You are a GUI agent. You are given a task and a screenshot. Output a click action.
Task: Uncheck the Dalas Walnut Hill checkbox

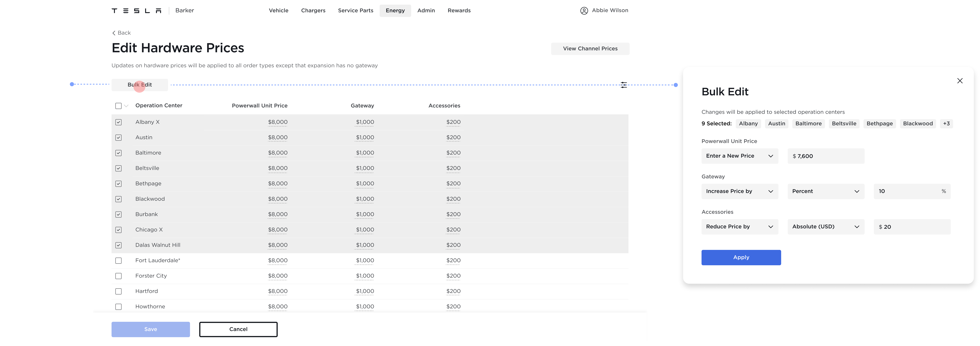pyautogui.click(x=118, y=245)
